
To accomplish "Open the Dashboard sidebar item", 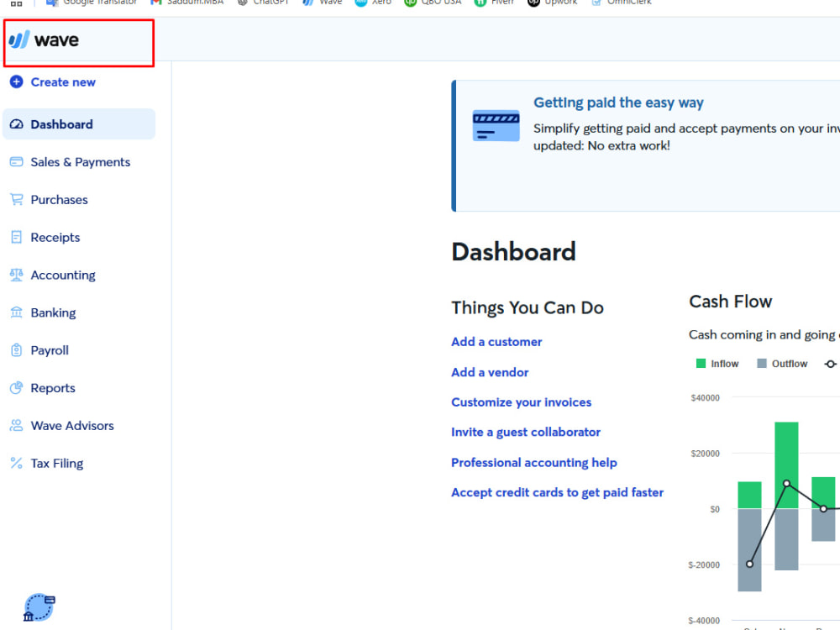I will 79,124.
